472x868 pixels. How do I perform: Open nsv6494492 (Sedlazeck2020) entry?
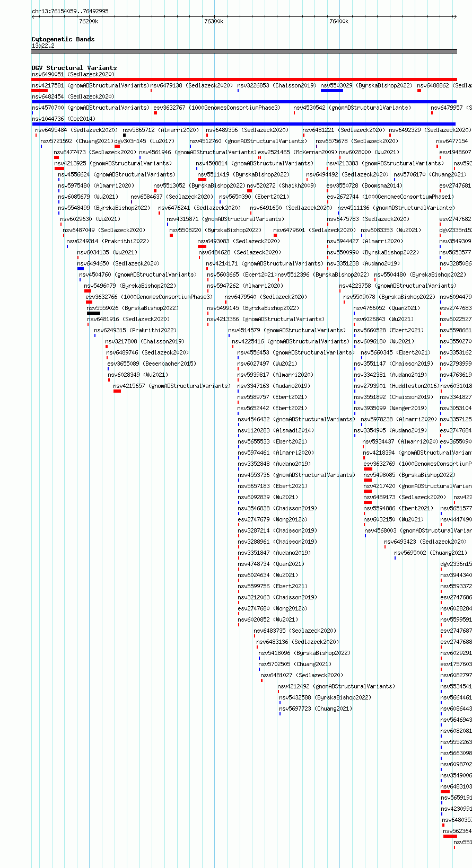pos(347,175)
